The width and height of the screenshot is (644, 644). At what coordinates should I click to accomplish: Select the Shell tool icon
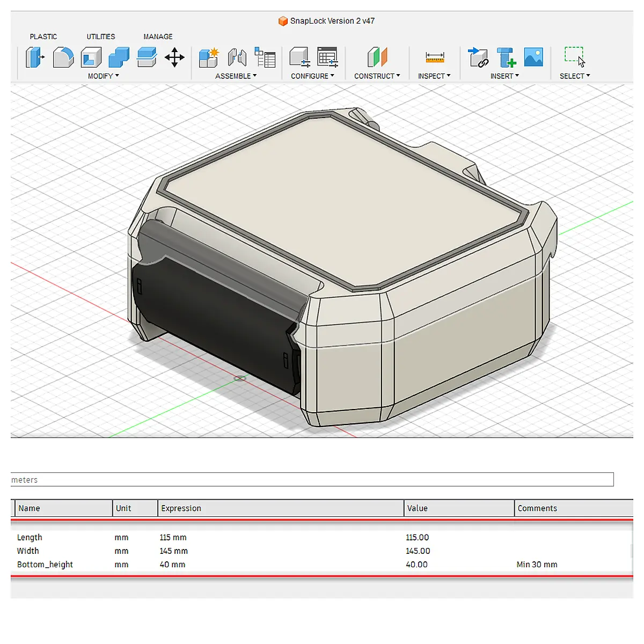click(x=91, y=57)
